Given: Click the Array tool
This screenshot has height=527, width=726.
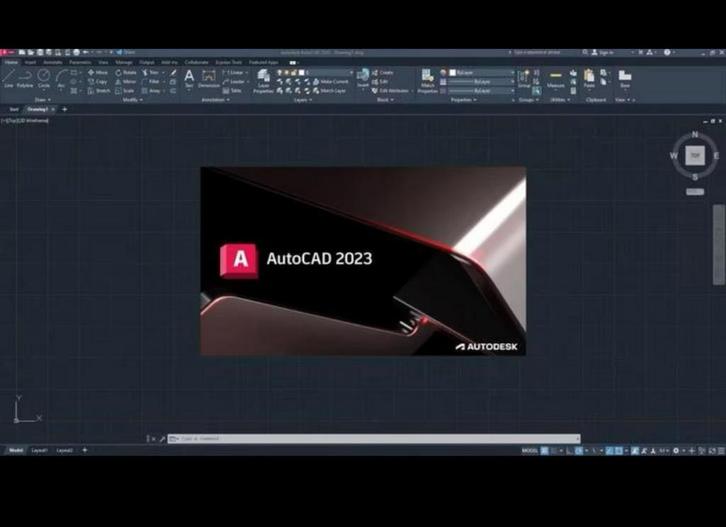Looking at the screenshot, I should (x=151, y=91).
